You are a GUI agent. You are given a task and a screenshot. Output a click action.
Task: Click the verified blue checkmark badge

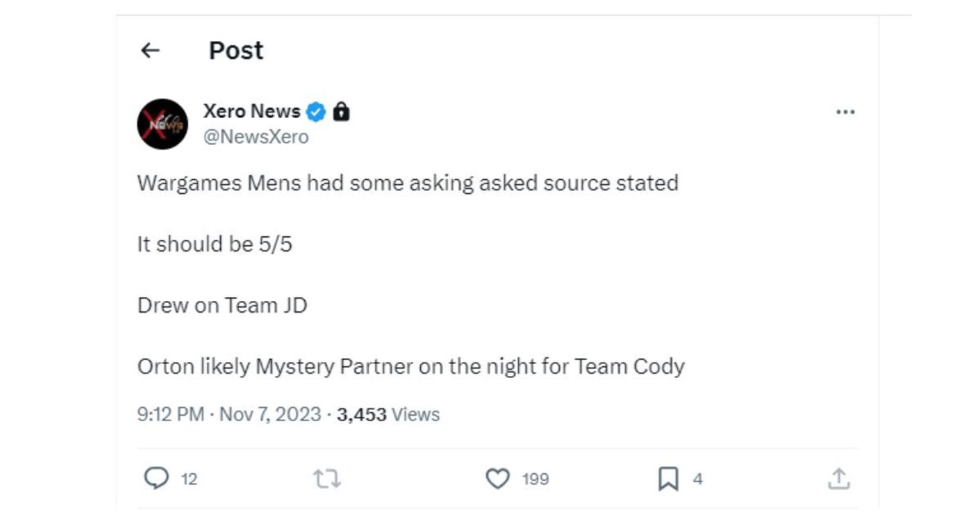point(316,112)
